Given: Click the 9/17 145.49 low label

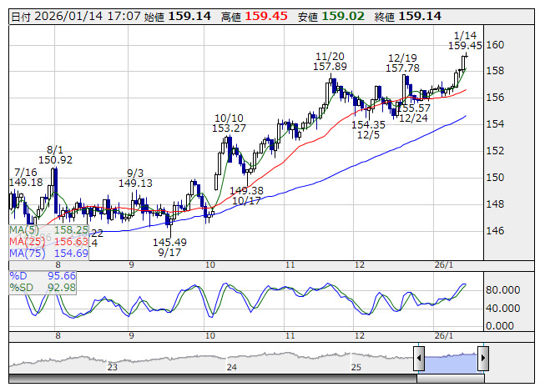Looking at the screenshot, I should click(x=169, y=246).
